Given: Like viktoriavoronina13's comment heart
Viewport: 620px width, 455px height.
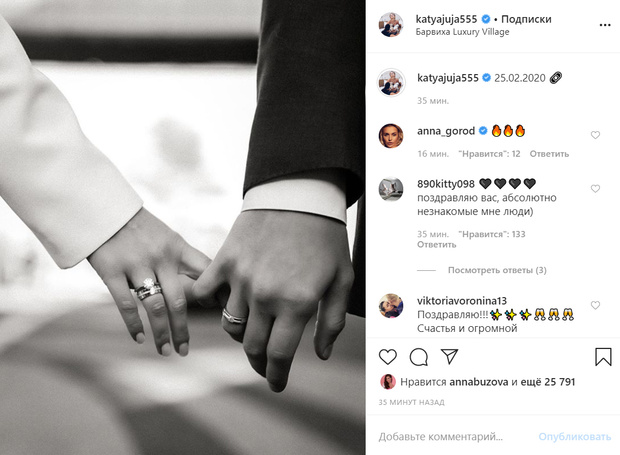Looking at the screenshot, I should pyautogui.click(x=595, y=305).
